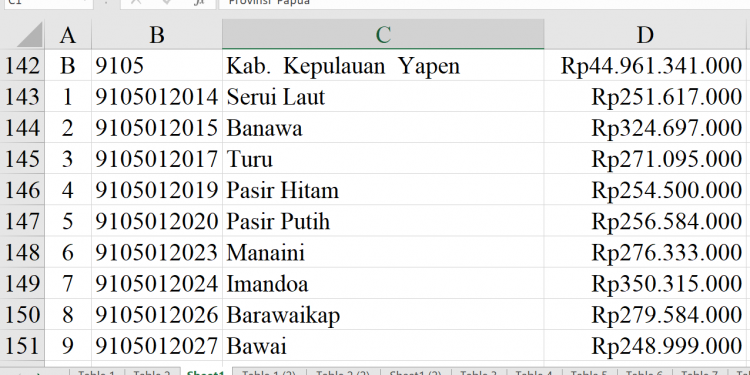
Task: Select cell with code 9105012015
Action: tap(157, 127)
